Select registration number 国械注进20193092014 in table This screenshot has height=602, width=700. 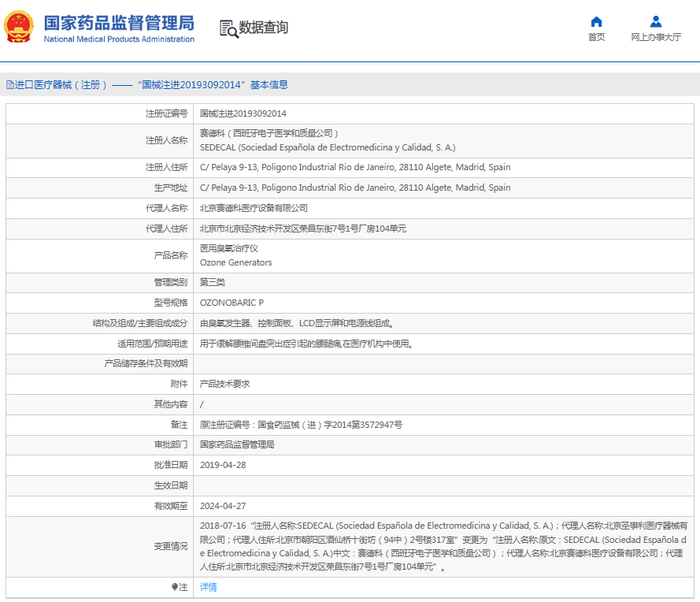pos(243,113)
